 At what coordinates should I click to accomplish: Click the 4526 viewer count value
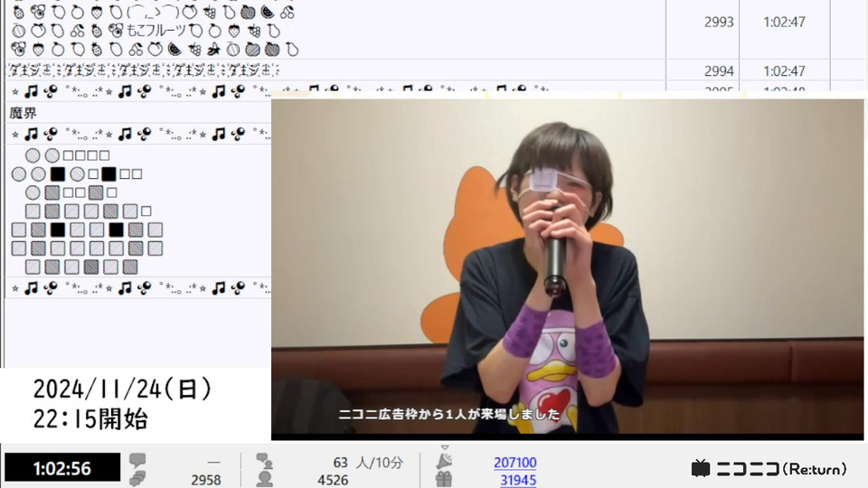[x=333, y=480]
